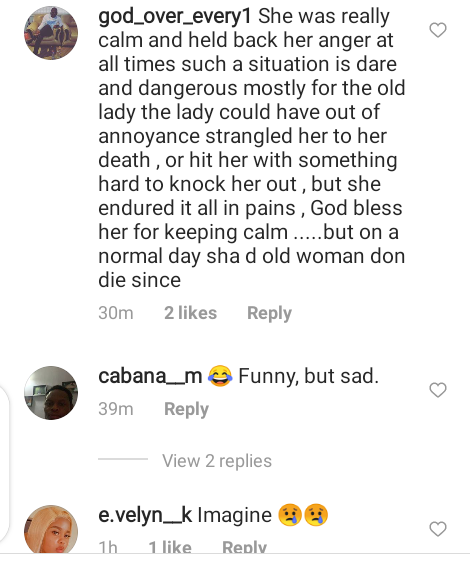Screen dimensions: 470x561
Task: Reply to god_over_every1's comment
Action: (x=269, y=313)
